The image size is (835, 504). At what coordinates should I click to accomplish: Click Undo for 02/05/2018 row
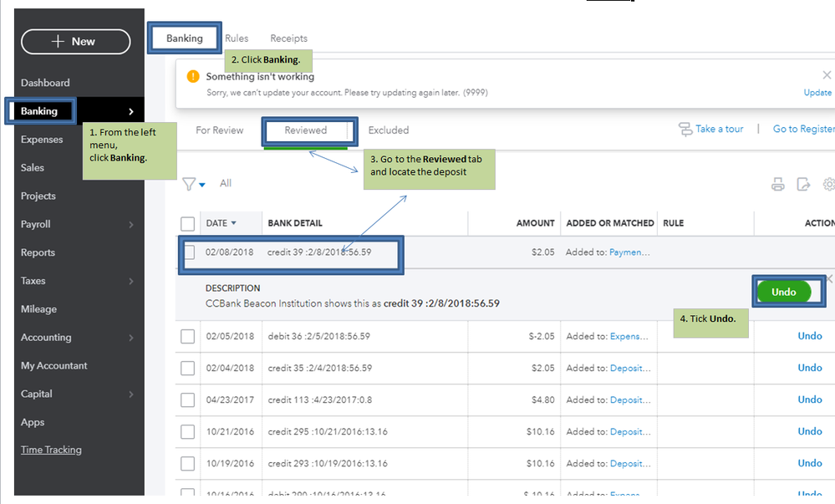[809, 336]
